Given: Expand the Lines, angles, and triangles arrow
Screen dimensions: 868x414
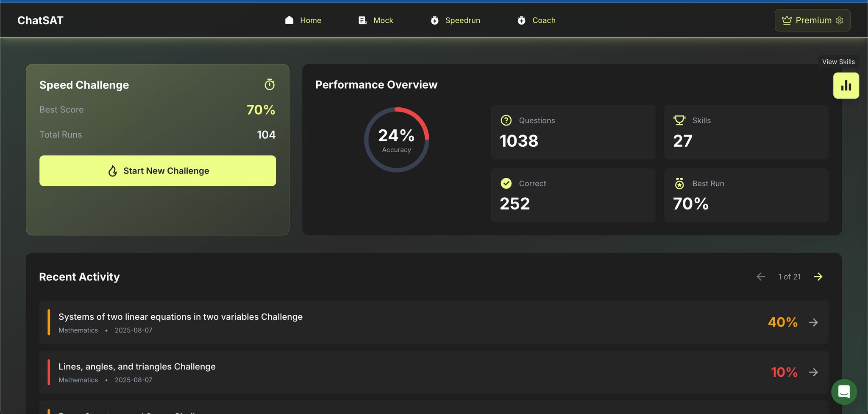Looking at the screenshot, I should click(x=813, y=372).
